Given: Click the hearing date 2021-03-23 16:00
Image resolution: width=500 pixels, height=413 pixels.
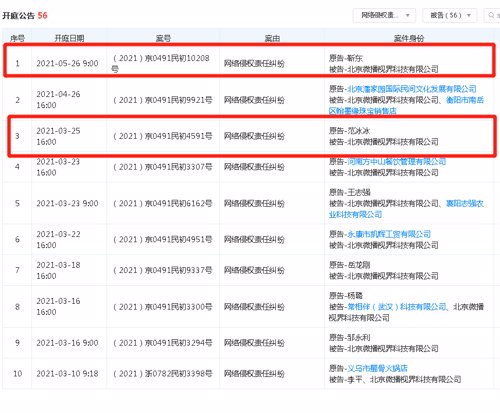Looking at the screenshot, I should 58,167.
